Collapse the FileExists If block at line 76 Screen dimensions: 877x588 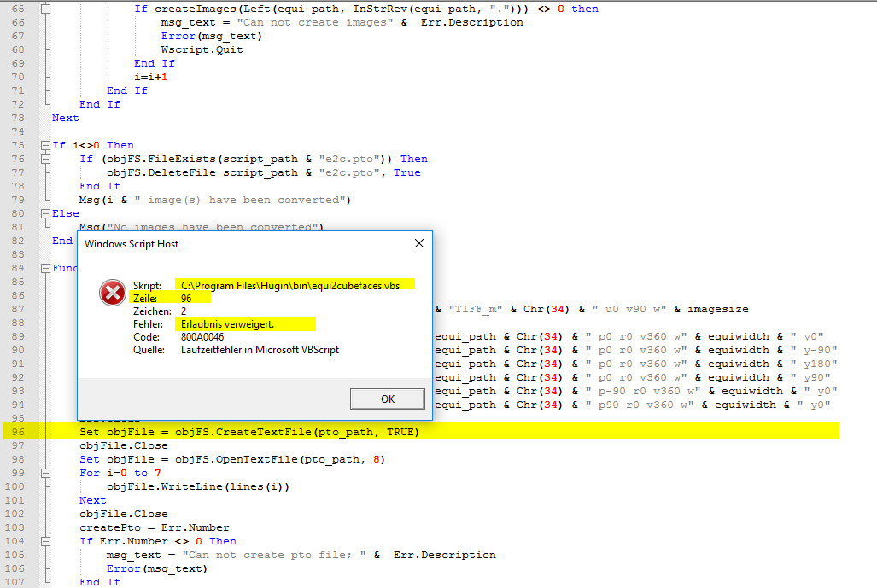point(45,159)
